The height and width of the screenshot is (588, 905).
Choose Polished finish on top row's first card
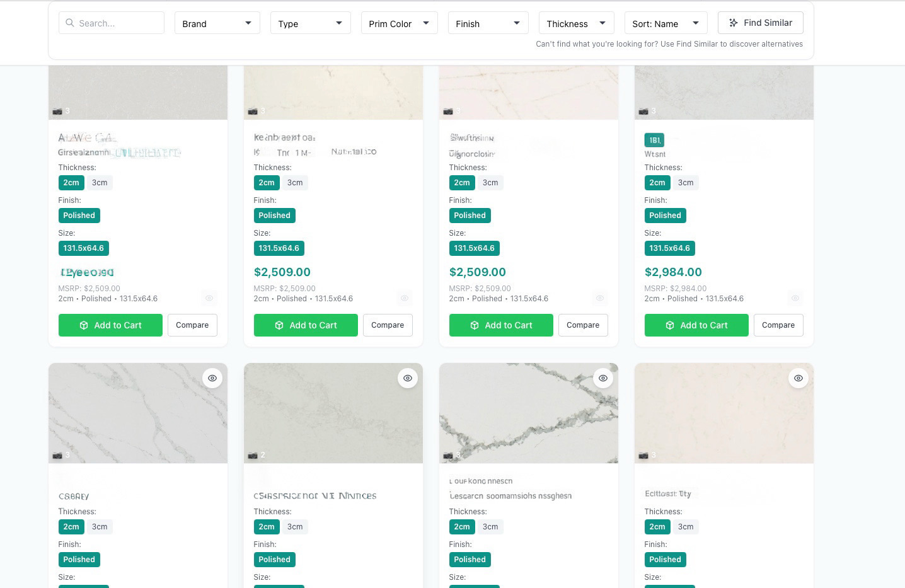click(x=79, y=216)
